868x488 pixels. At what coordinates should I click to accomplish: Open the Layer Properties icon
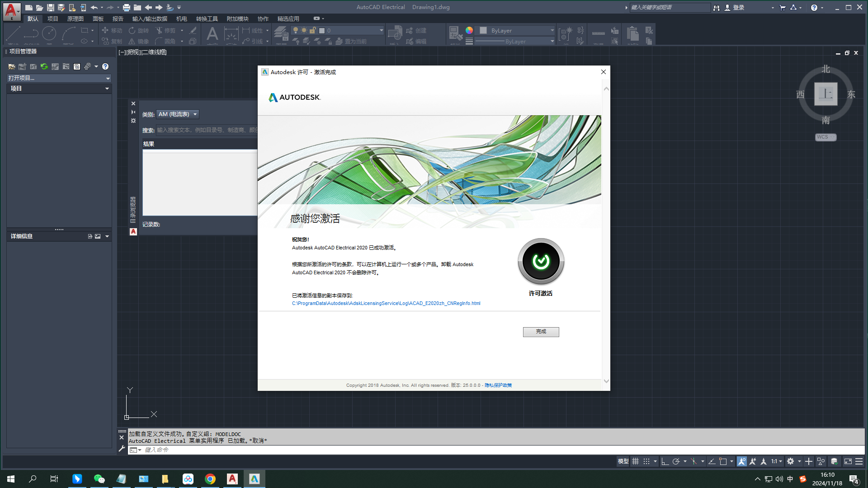tap(281, 33)
